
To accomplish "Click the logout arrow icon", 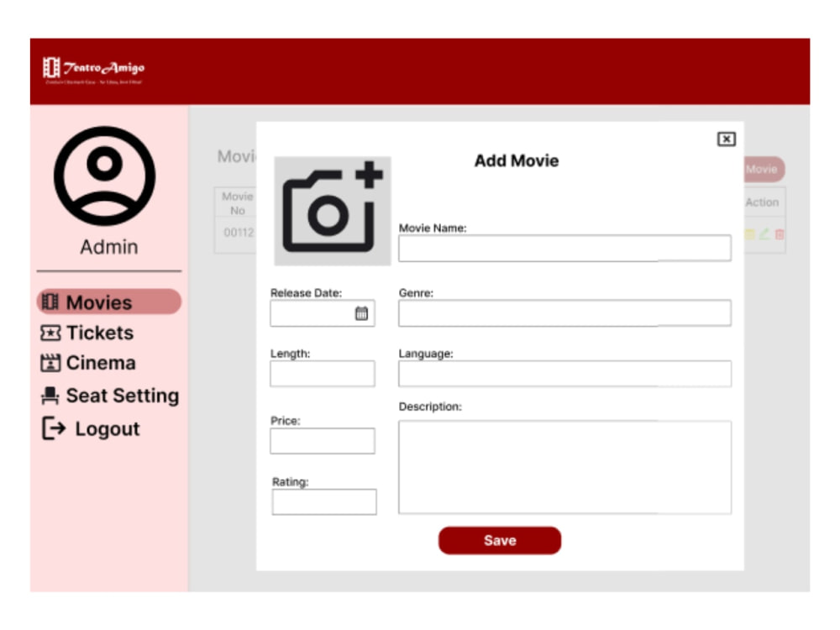I will pyautogui.click(x=54, y=428).
